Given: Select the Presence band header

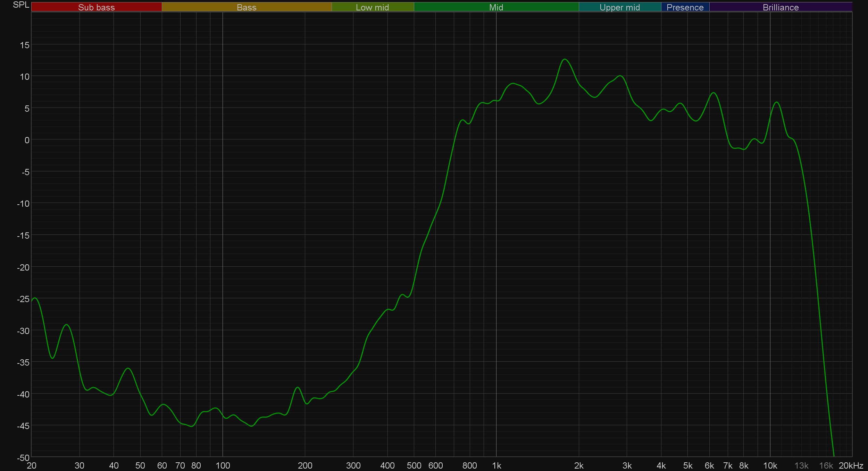Looking at the screenshot, I should click(685, 7).
